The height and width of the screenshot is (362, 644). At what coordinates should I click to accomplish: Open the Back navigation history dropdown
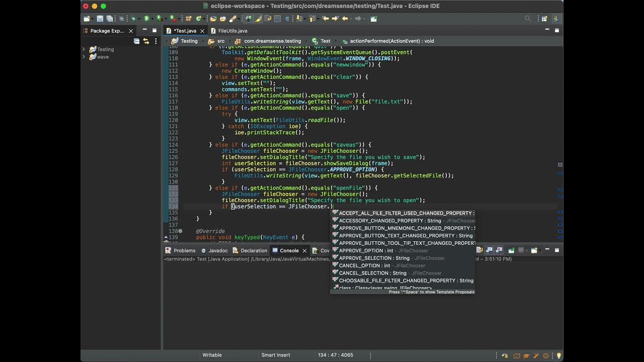click(x=351, y=19)
